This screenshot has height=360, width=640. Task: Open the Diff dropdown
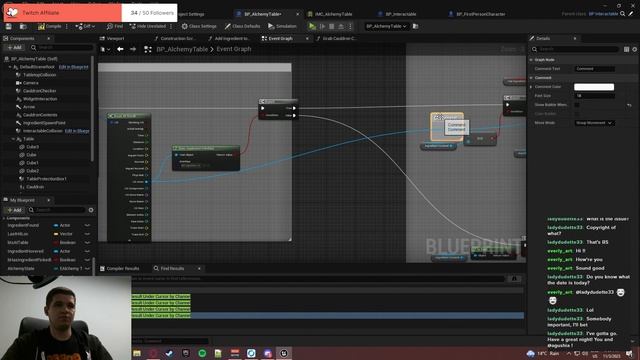coord(85,27)
